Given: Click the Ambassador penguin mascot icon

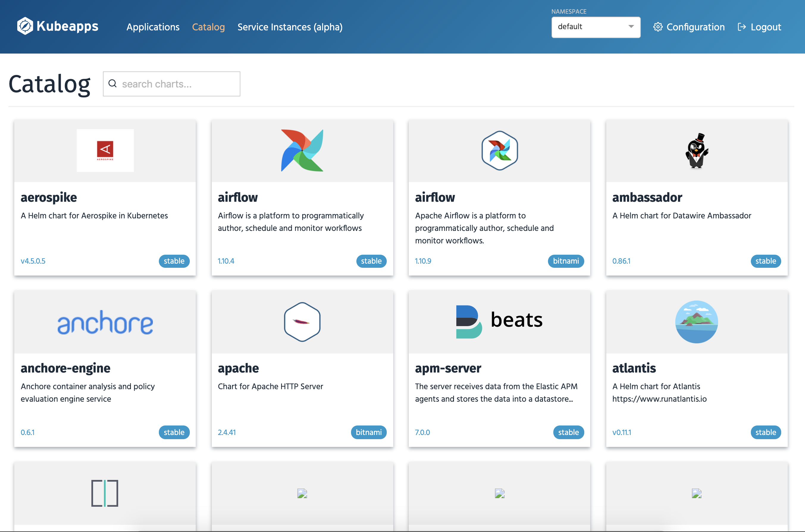Looking at the screenshot, I should (x=696, y=150).
